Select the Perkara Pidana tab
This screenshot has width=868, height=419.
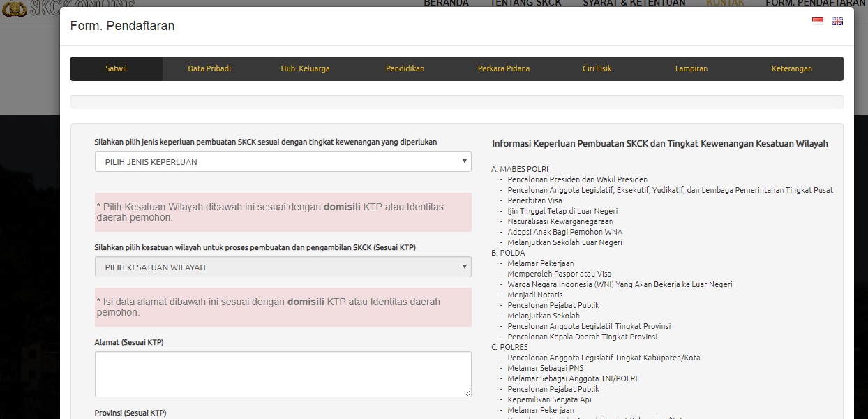point(504,68)
